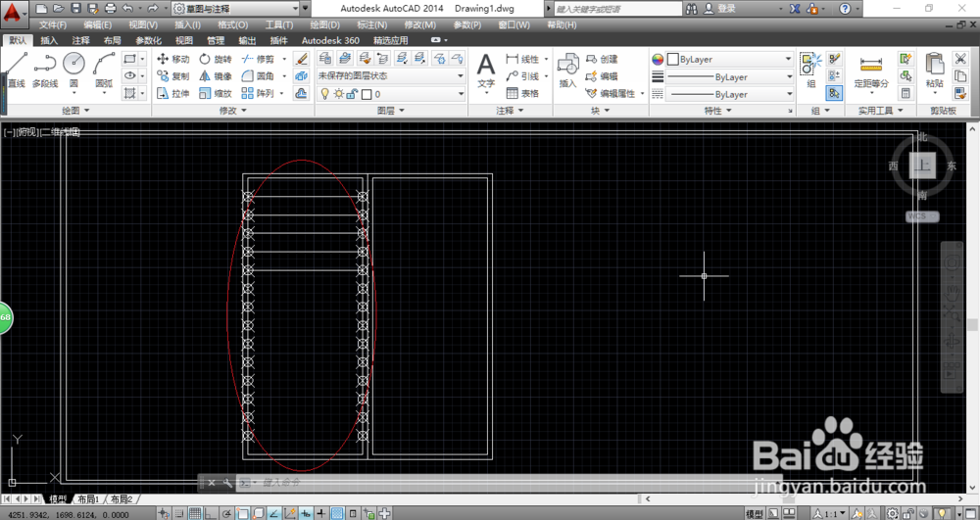Open the 文件(F) menu
The image size is (980, 520).
point(53,24)
